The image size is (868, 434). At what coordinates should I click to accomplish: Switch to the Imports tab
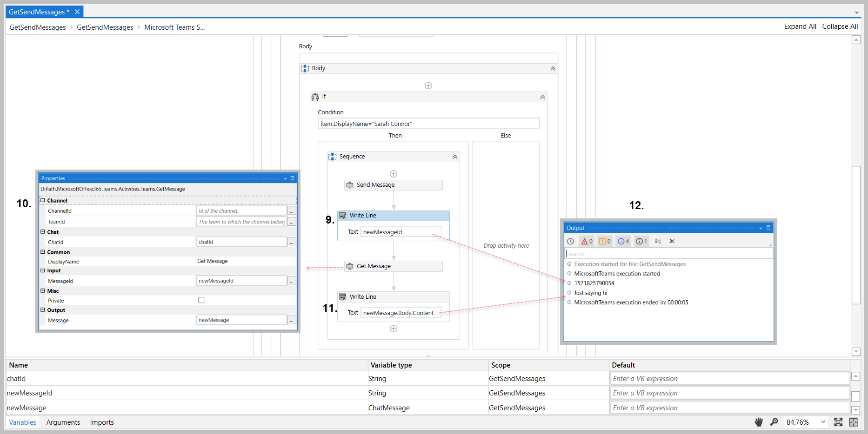pos(102,422)
